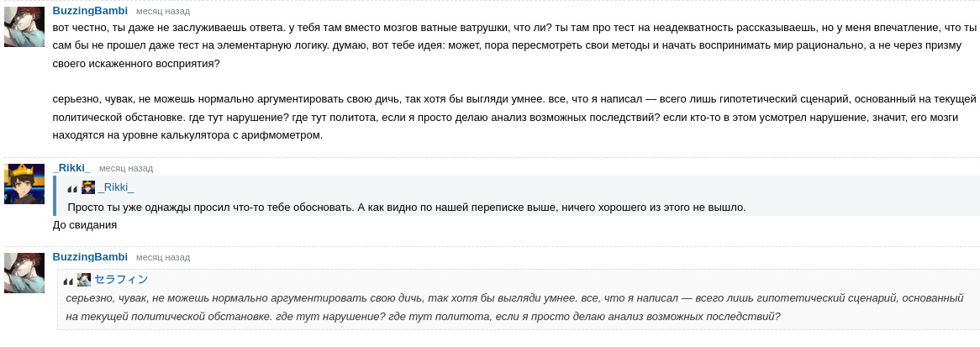980x347 pixels.
Task: Open the セラフィン author link
Action: coord(121,280)
